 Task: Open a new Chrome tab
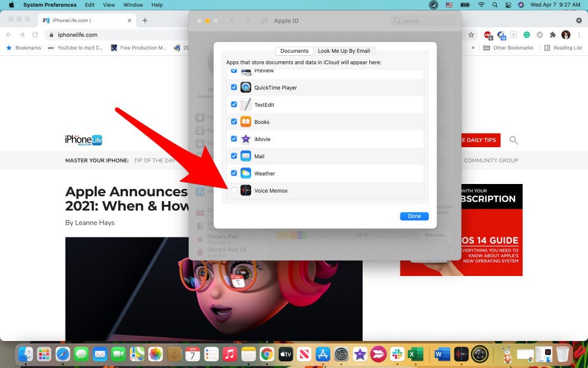(145, 20)
